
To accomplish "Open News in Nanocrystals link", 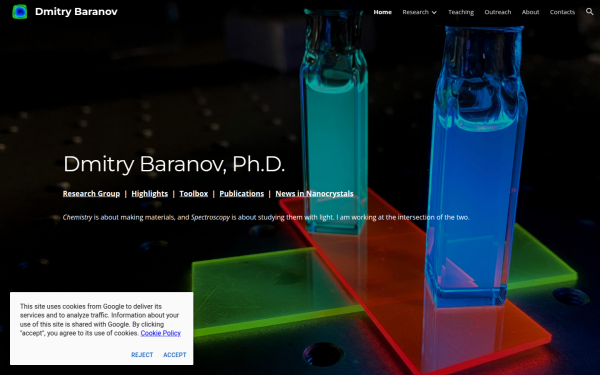I will [314, 194].
